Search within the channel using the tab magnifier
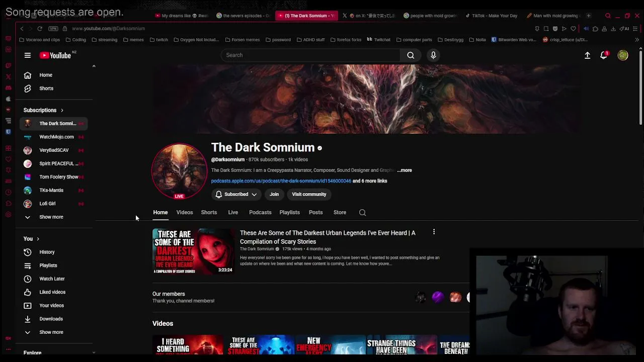Viewport: 644px width, 362px height. 362,212
